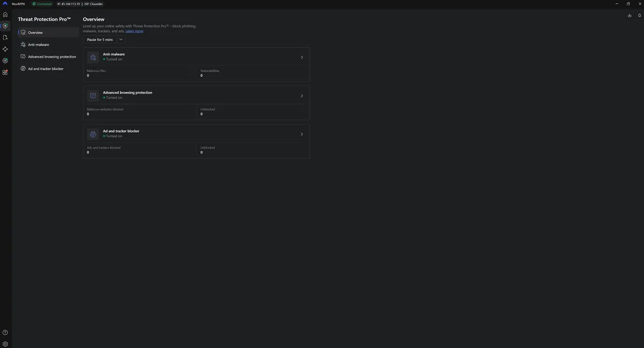Open the apps grid icon with red dot

coord(5,72)
